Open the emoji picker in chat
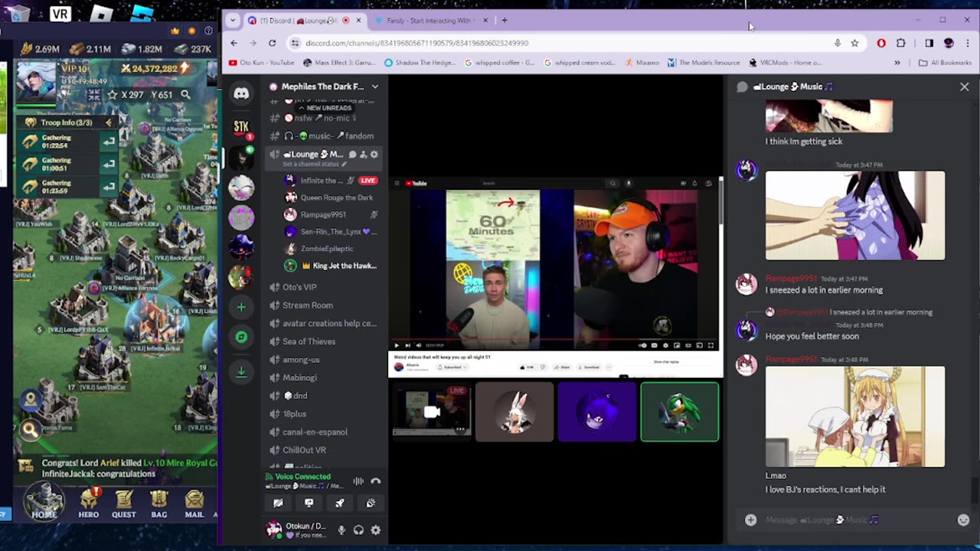 (x=963, y=520)
